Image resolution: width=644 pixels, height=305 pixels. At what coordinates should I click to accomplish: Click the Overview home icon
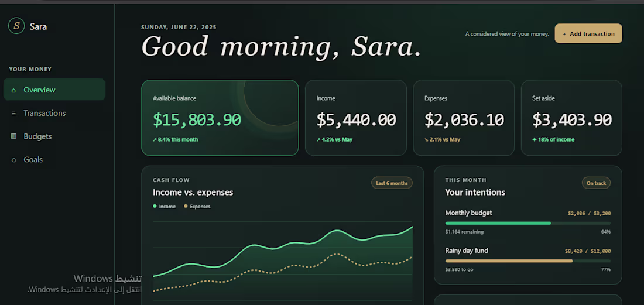click(13, 90)
